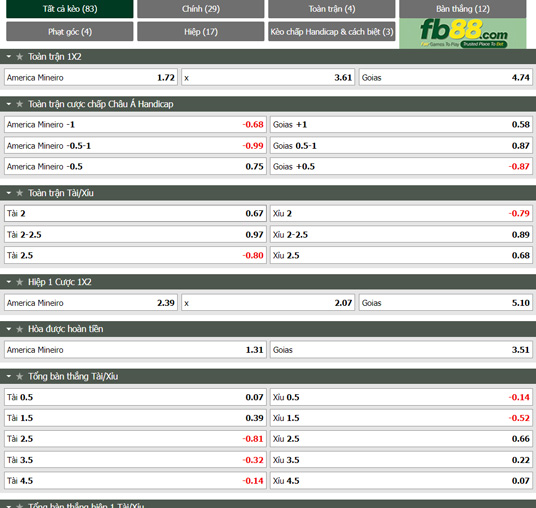This screenshot has height=508, width=536.
Task: Star the Tổng bàn thắng Tài/Xỉu section
Action: (x=20, y=376)
